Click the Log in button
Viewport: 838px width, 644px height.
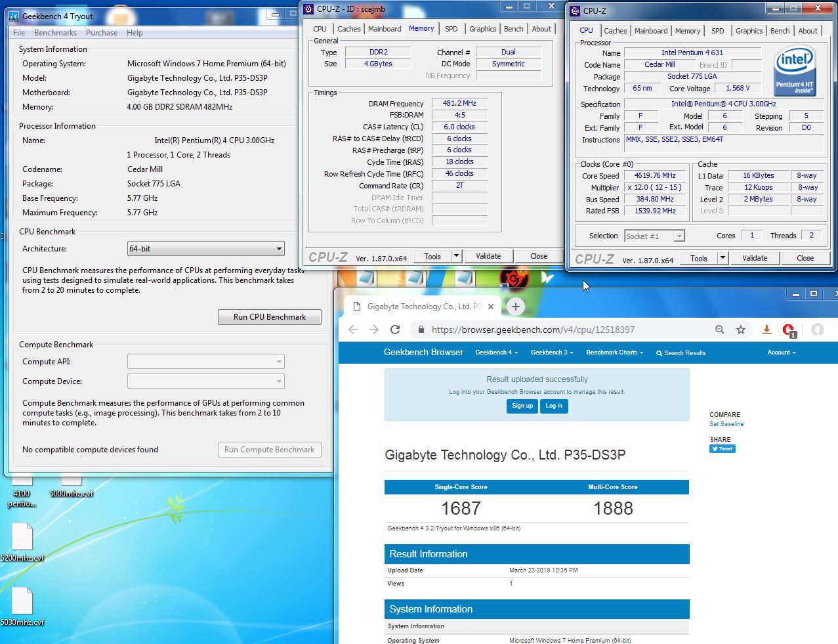click(554, 406)
